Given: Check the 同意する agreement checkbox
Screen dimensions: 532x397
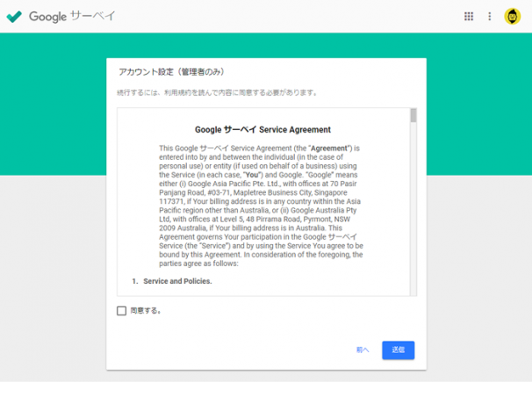Looking at the screenshot, I should 121,310.
